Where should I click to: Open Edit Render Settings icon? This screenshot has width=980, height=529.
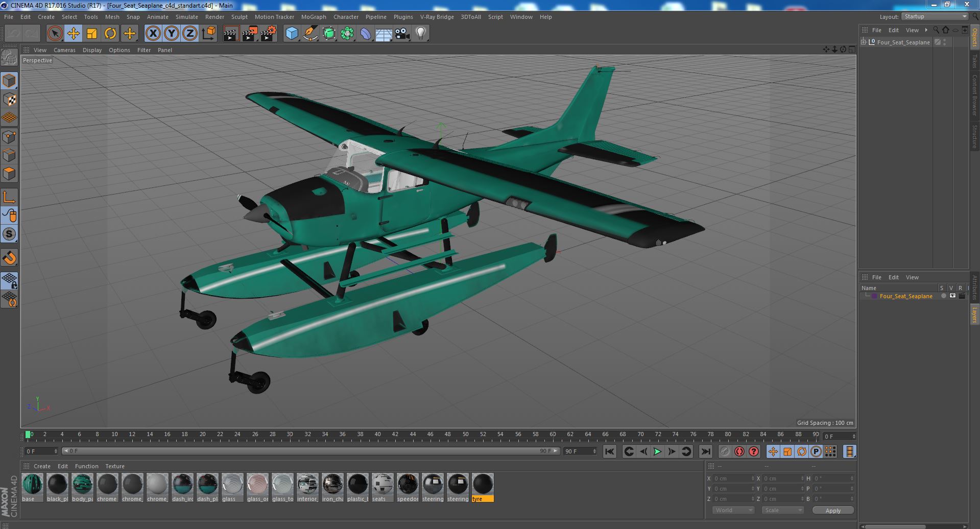point(268,34)
